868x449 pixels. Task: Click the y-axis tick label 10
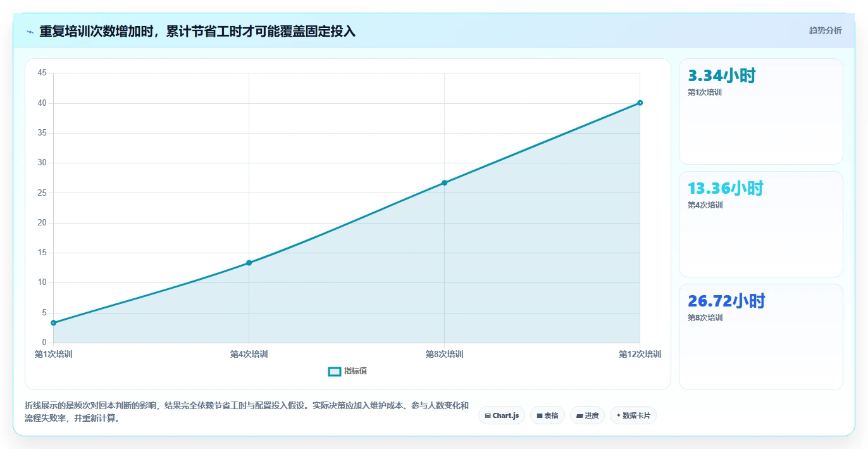click(x=42, y=282)
